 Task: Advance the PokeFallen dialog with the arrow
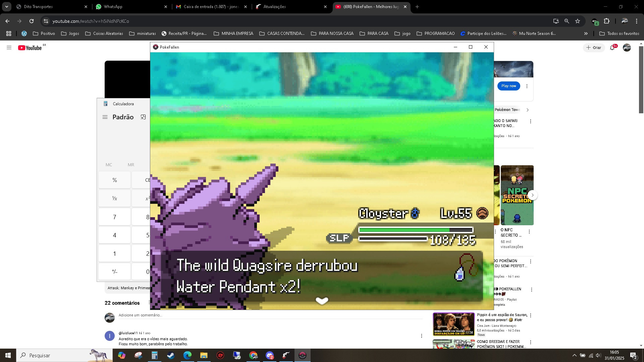click(322, 301)
